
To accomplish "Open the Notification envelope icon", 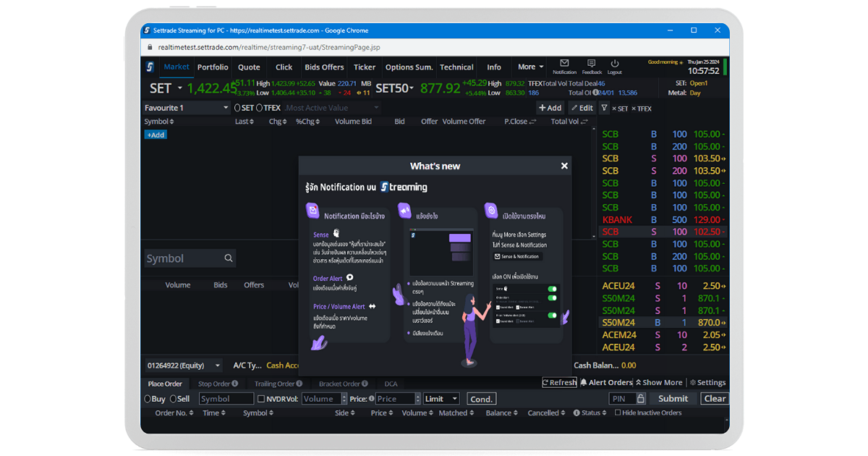I will coord(564,64).
